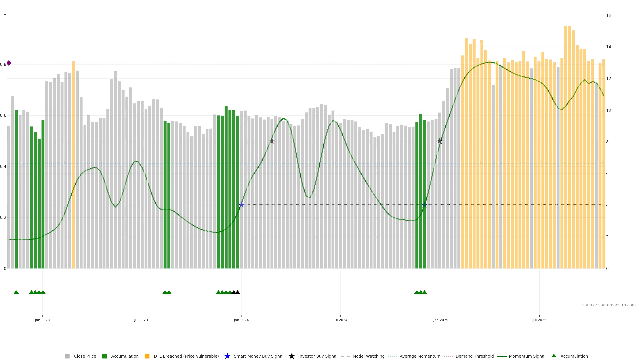Click the single green triangle at far left

pyautogui.click(x=16, y=292)
